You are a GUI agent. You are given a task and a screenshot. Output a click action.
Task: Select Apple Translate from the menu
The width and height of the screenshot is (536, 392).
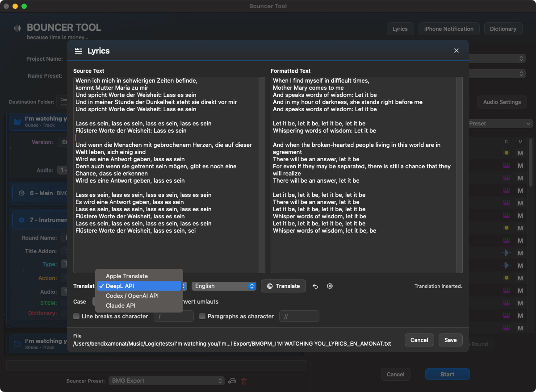(139, 276)
